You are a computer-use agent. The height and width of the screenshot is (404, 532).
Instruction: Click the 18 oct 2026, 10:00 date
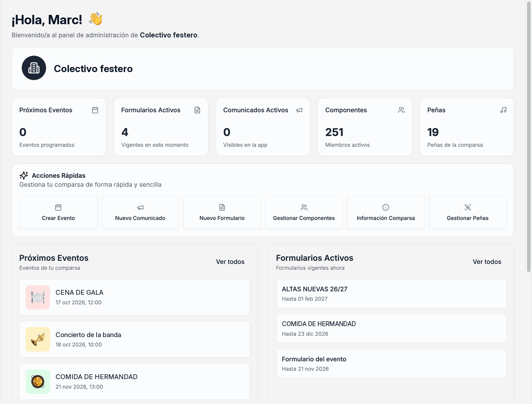pos(78,345)
